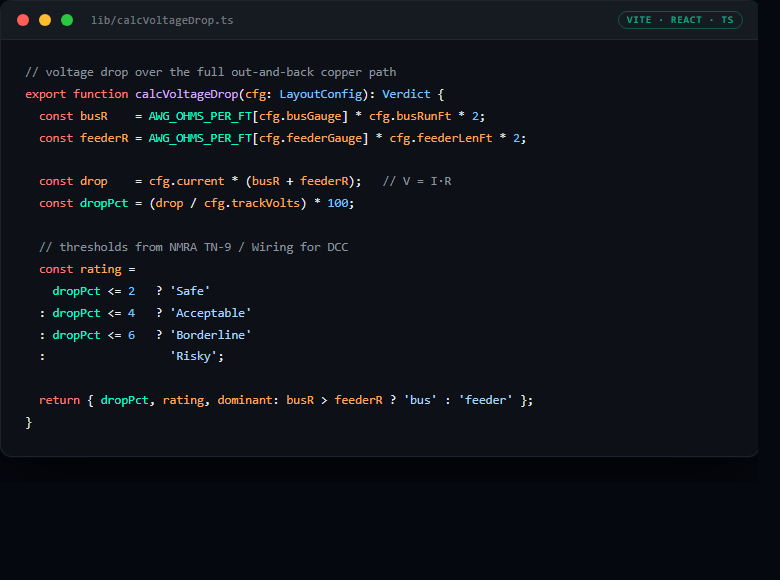Click cfg.feederLenFt in the code
This screenshot has height=580, width=780.
click(441, 138)
